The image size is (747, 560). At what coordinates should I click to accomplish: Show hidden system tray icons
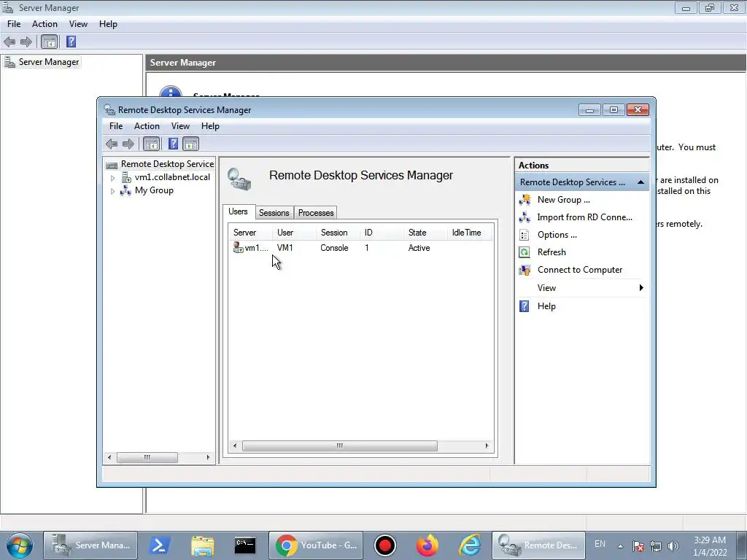point(620,546)
